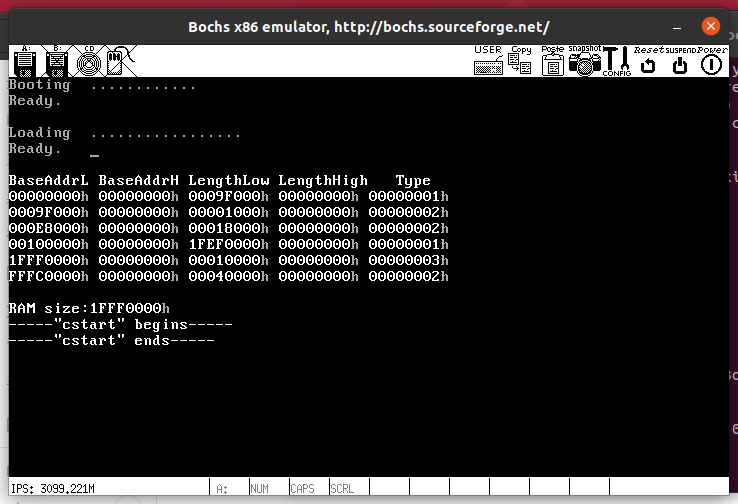This screenshot has width=738, height=504.
Task: Click length value 1FEF0000h
Action: [228, 244]
